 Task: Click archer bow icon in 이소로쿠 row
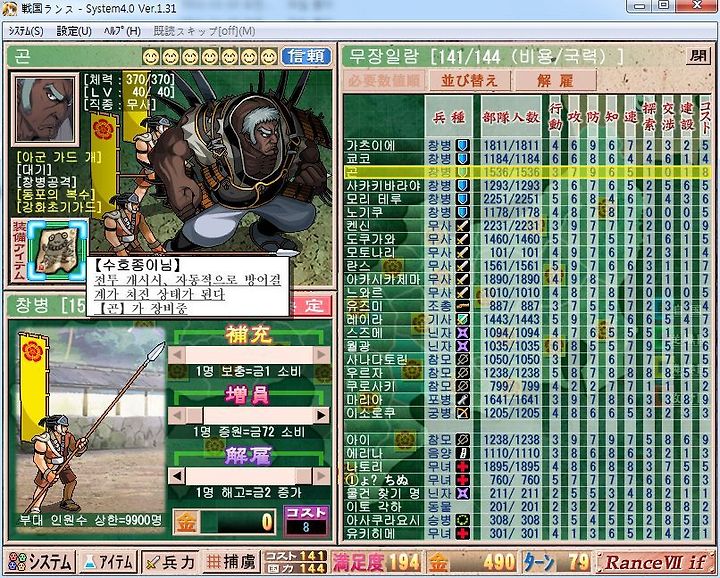462,412
